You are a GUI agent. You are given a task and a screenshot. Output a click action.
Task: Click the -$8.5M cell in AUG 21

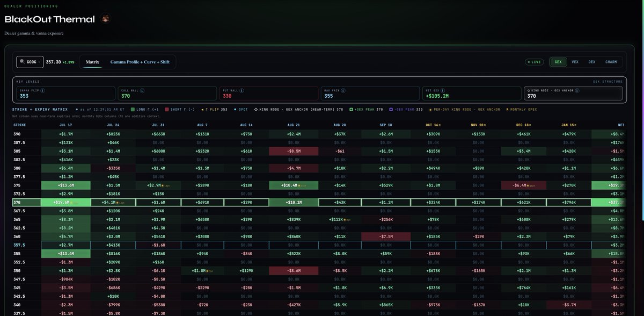[x=293, y=152]
